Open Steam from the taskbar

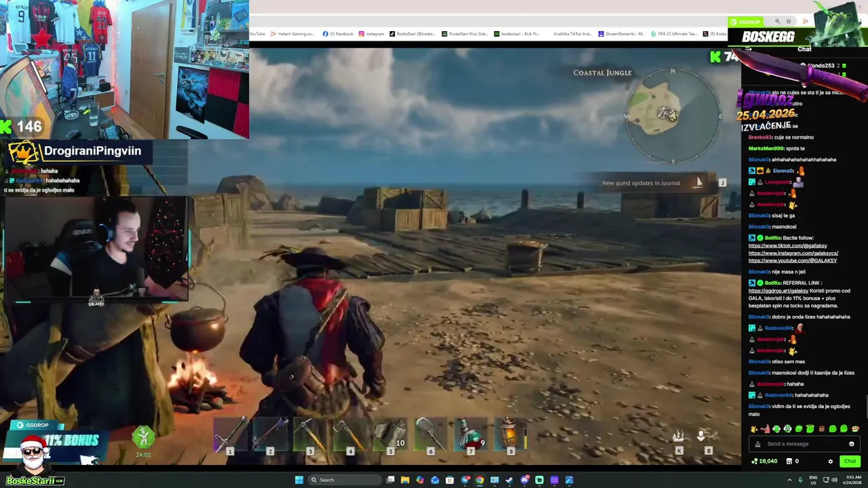point(509,480)
